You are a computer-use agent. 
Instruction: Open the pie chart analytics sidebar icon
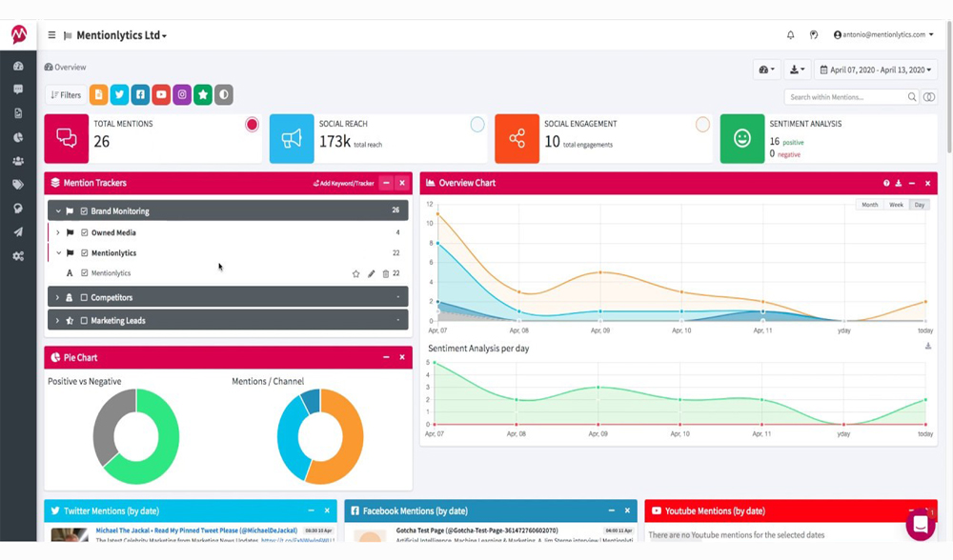tap(18, 137)
